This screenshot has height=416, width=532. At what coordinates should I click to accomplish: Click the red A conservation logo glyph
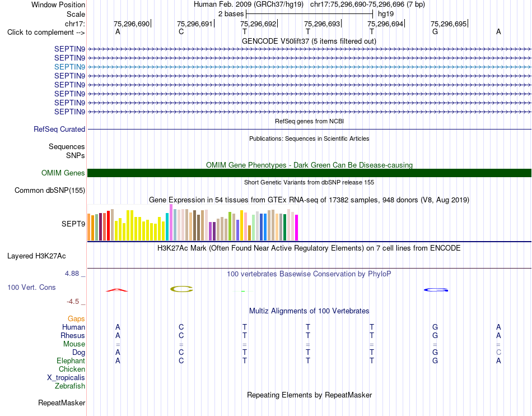point(117,290)
